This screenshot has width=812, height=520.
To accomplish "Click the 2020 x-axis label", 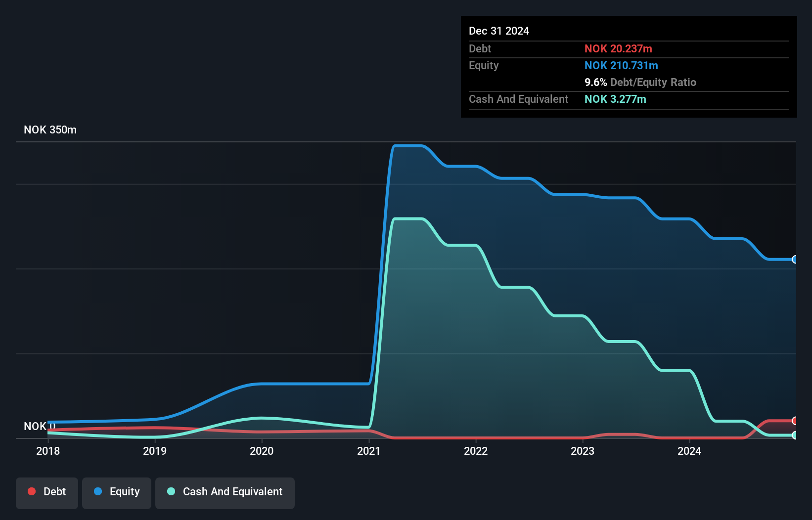I will click(262, 451).
